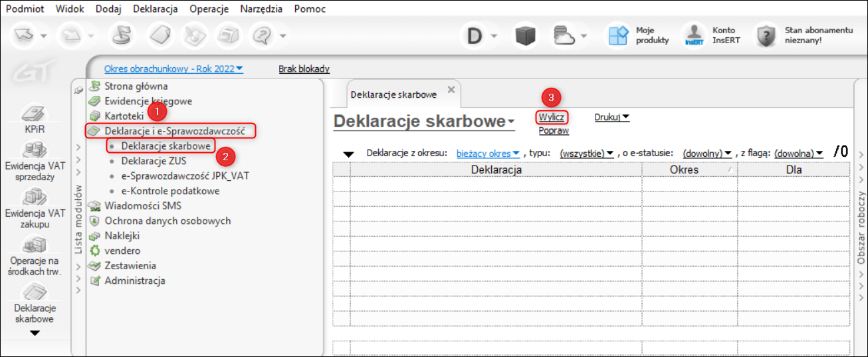This screenshot has height=357, width=868.
Task: Click the pin icon above Lista modułów
Action: [x=79, y=90]
